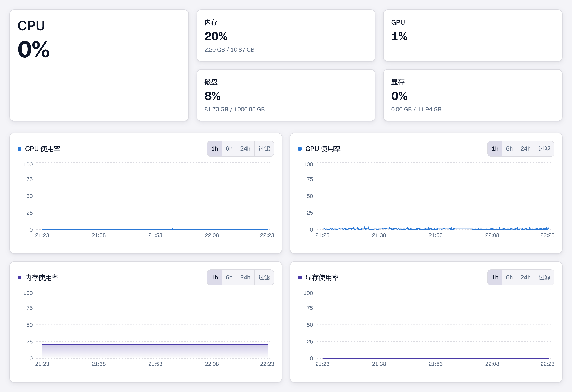This screenshot has width=572, height=392.
Task: Click 过滤 on 显存使用率 chart
Action: pos(544,277)
